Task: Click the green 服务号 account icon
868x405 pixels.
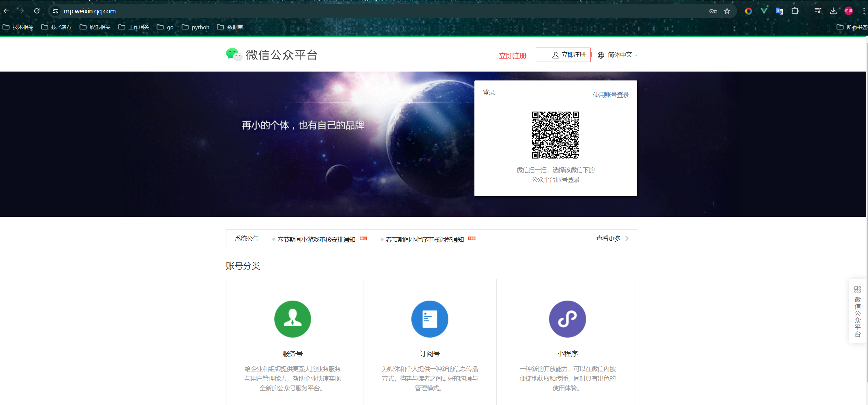Action: coord(293,319)
